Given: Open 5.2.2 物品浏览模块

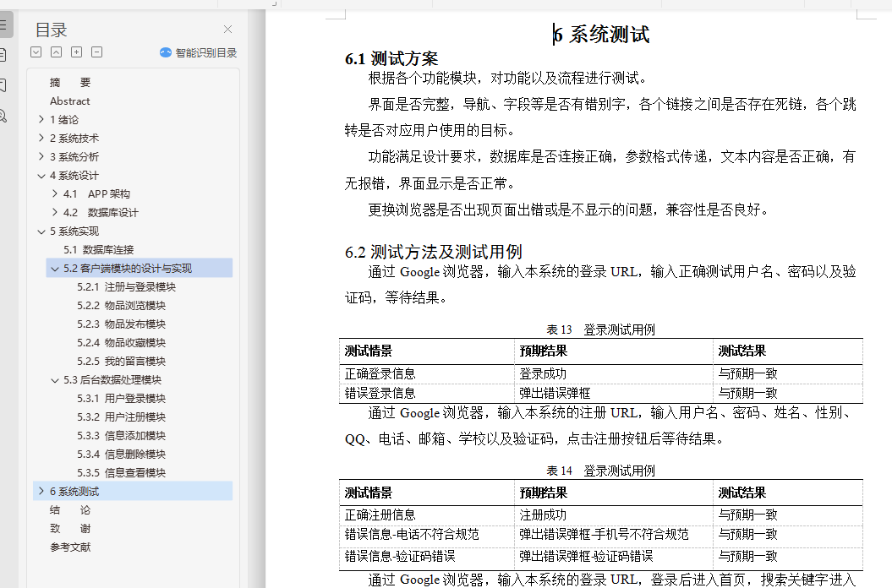Looking at the screenshot, I should tap(121, 305).
